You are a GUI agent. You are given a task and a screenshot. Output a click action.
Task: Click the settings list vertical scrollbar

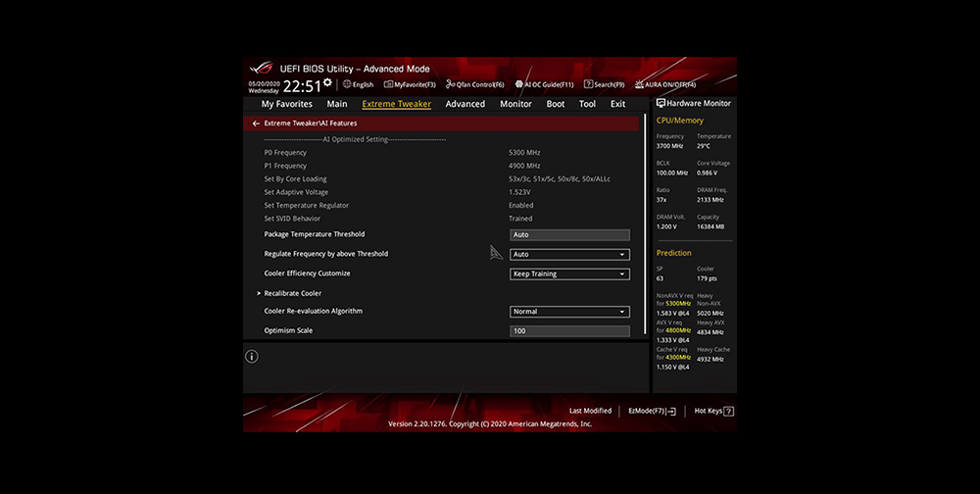point(645,225)
